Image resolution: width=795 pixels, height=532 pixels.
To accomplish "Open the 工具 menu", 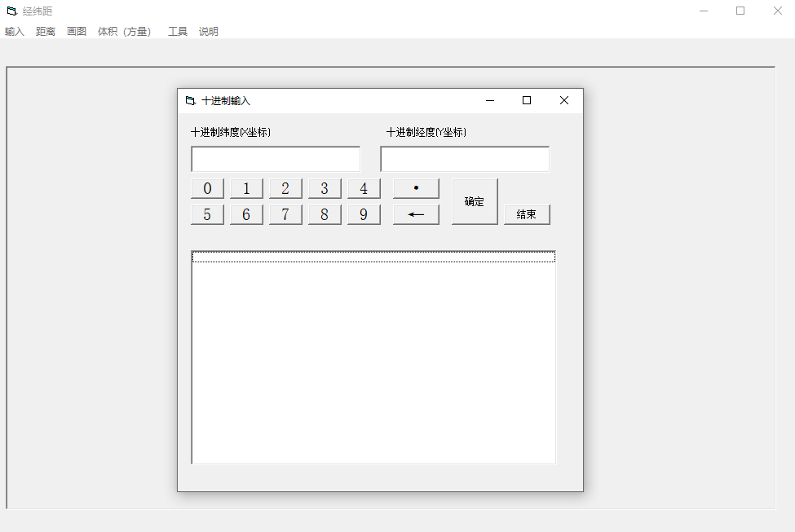I will click(x=178, y=32).
